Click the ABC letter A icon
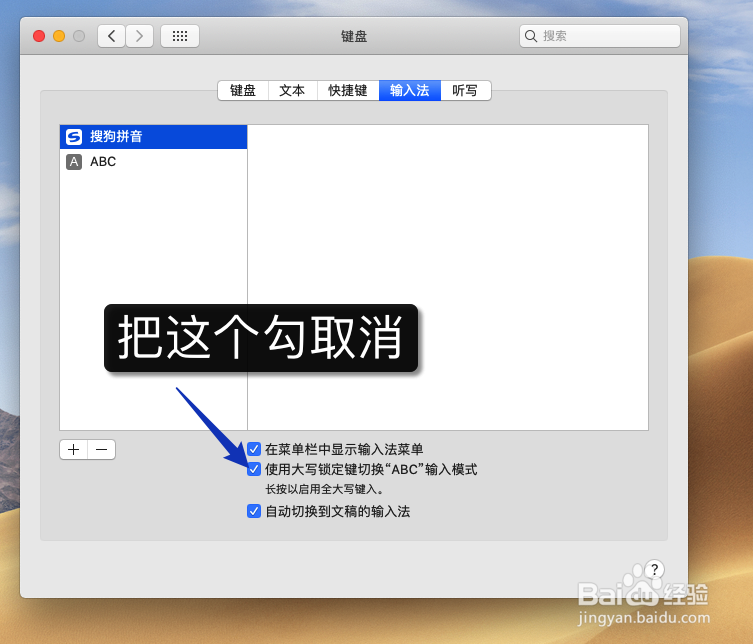The height and width of the screenshot is (644, 753). click(x=74, y=162)
